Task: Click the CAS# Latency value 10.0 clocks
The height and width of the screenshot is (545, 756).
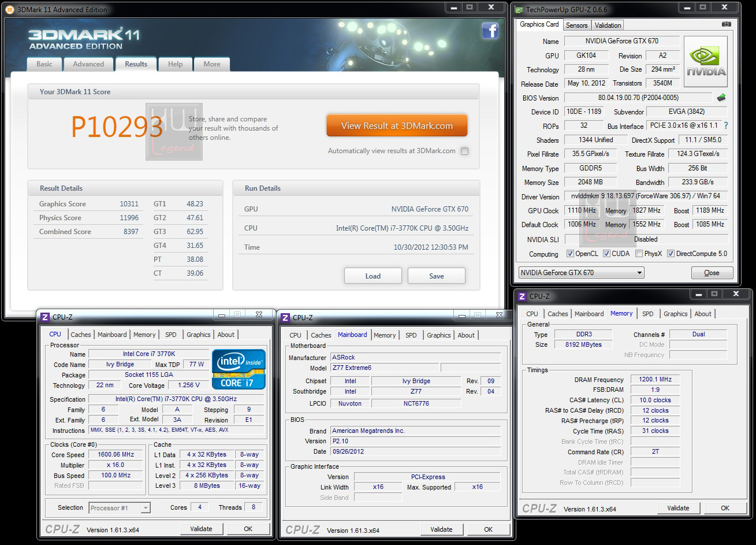Action: [655, 400]
